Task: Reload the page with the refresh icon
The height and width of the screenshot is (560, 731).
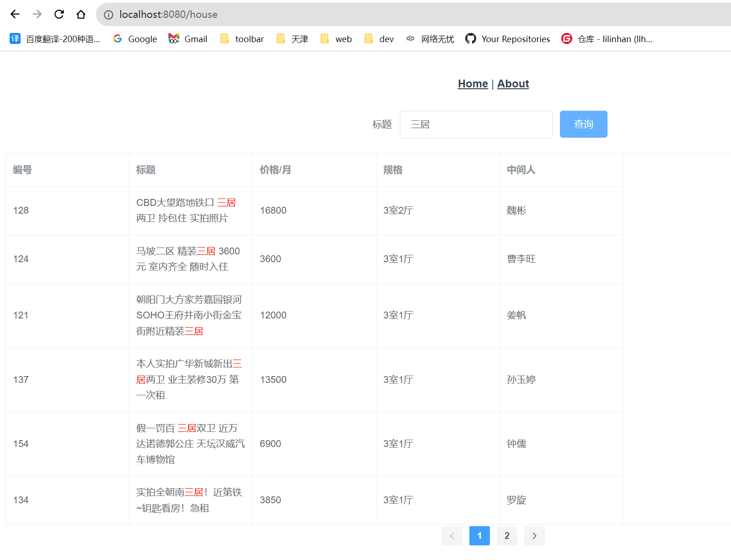Action: tap(59, 14)
